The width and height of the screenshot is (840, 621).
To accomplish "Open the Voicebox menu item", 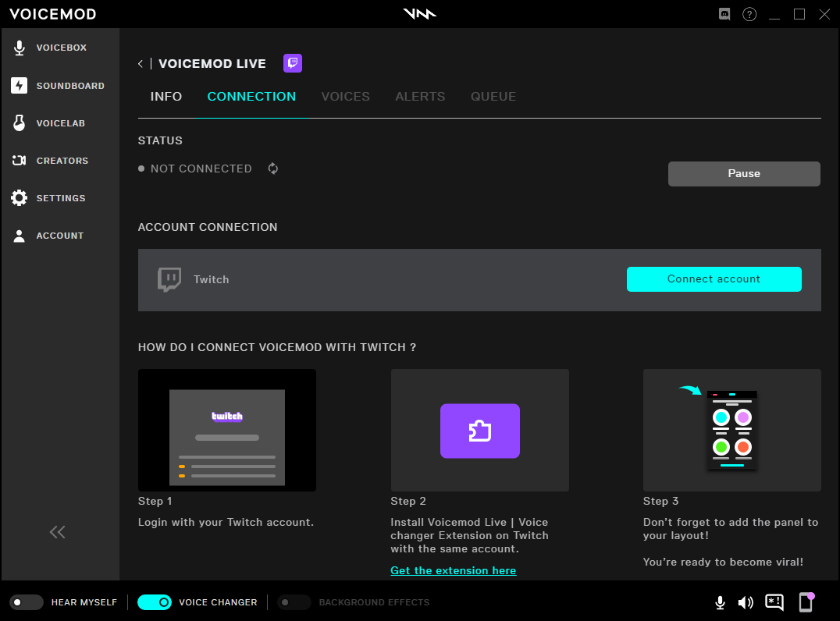I will [x=61, y=48].
